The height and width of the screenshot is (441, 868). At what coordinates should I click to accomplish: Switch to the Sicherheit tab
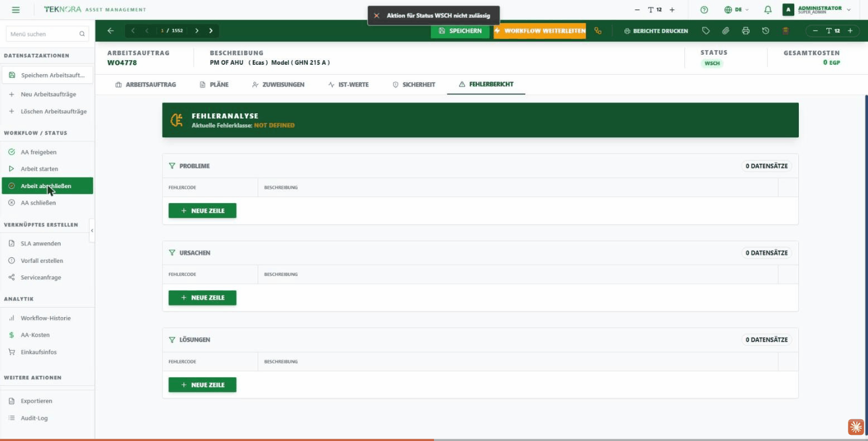(x=414, y=84)
